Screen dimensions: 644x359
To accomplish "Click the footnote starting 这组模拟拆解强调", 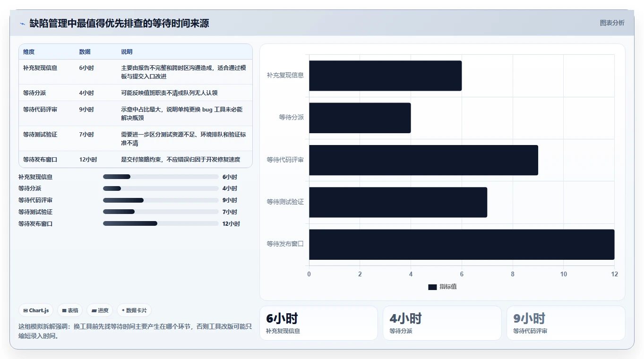I will click(135, 332).
